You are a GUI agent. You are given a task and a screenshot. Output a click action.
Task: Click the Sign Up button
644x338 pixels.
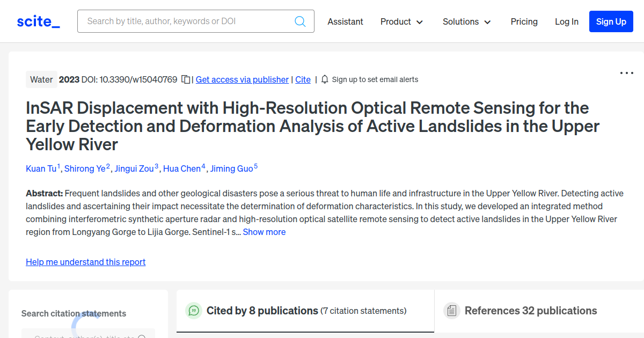[611, 21]
